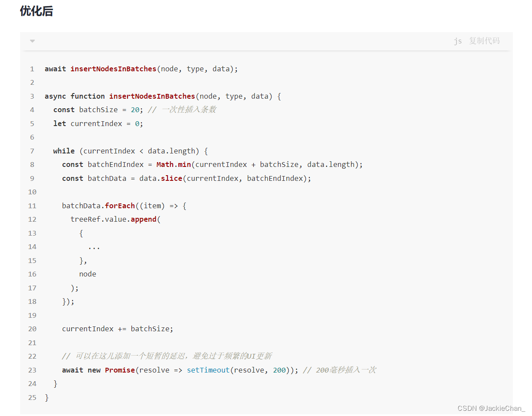Click the currentIndex += batchSize line
This screenshot has width=532, height=416.
tap(117, 329)
